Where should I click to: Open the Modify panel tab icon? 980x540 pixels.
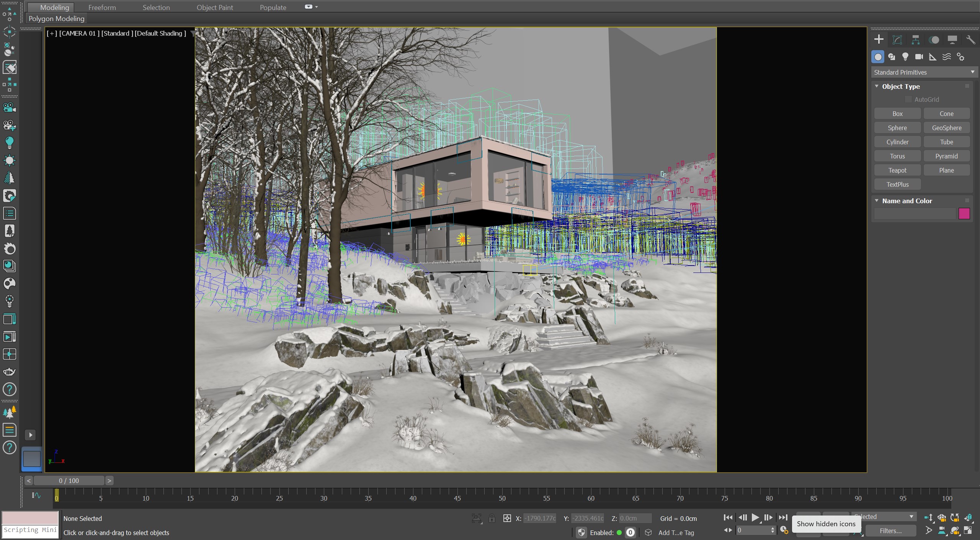[x=897, y=40]
